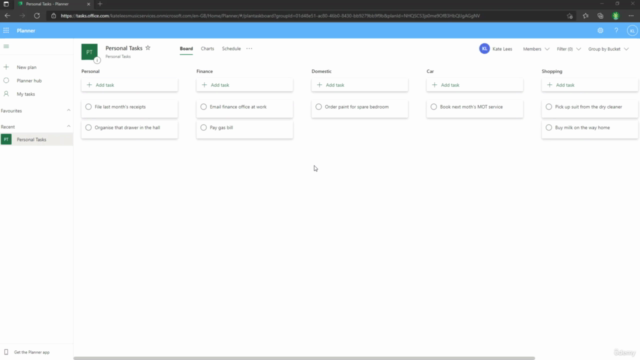Click the green PT plan logo

pyautogui.click(x=89, y=52)
